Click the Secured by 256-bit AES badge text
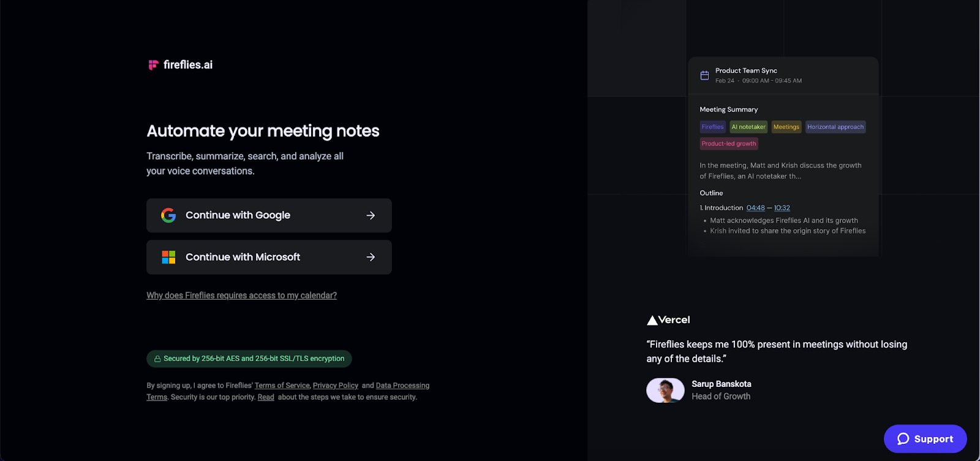This screenshot has width=980, height=461. coord(254,359)
